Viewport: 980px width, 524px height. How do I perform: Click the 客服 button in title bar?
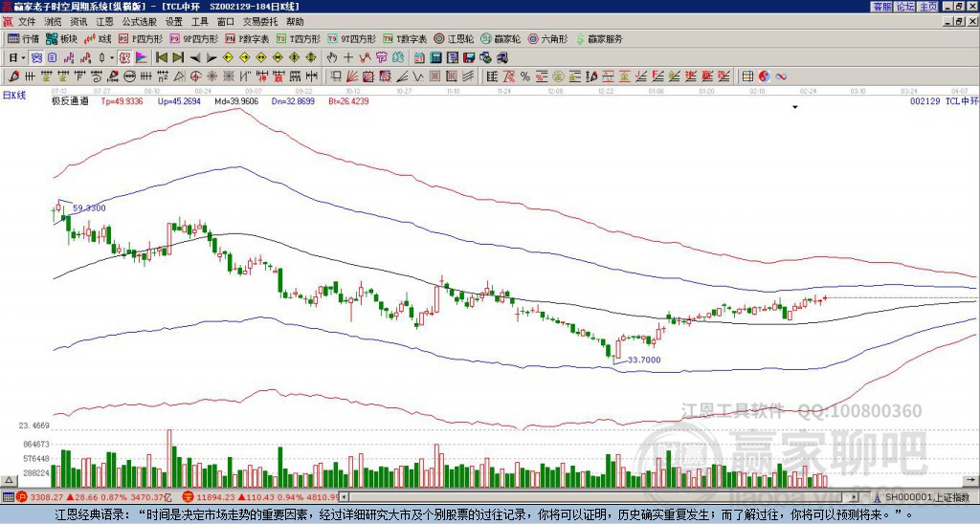[881, 7]
